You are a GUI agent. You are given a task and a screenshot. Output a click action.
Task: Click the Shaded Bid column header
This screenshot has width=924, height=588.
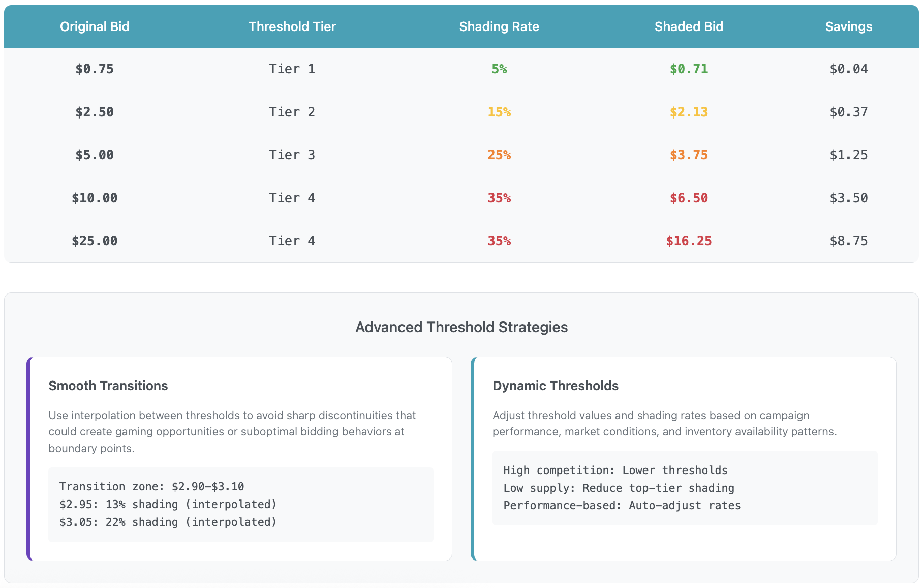coord(689,26)
